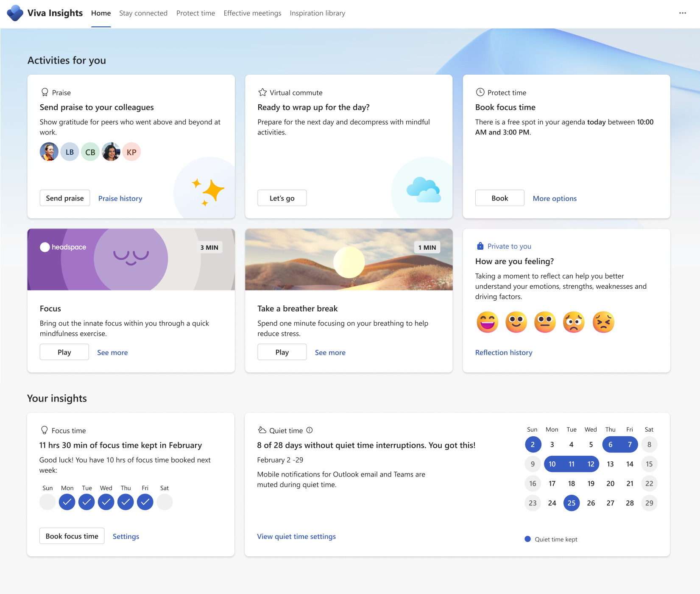700x594 pixels.
Task: Toggle Friday's focus time checkmark
Action: tap(145, 502)
